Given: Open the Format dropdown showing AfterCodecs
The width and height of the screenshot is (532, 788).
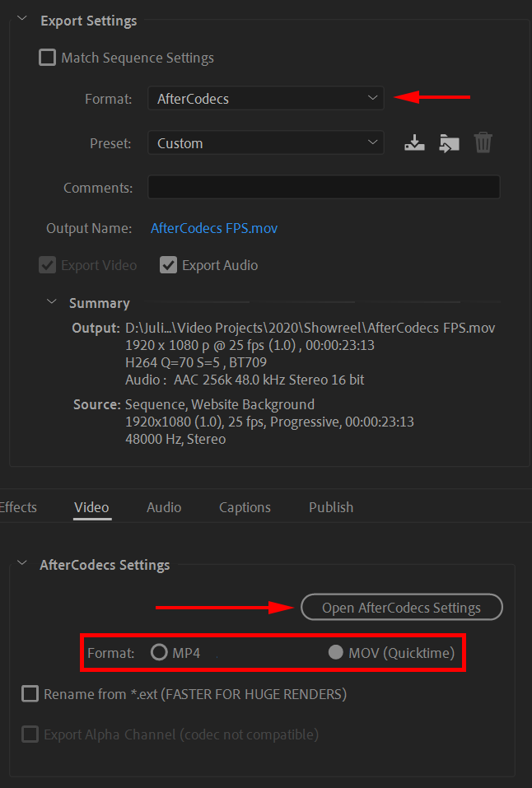Looking at the screenshot, I should pos(265,98).
